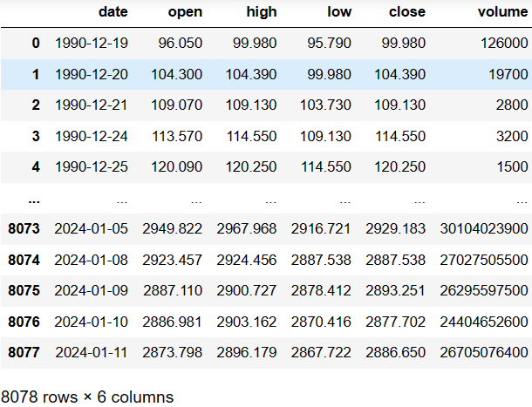Screen dimensions: 532x407
Task: Click open value 96.050
Action: coord(181,43)
